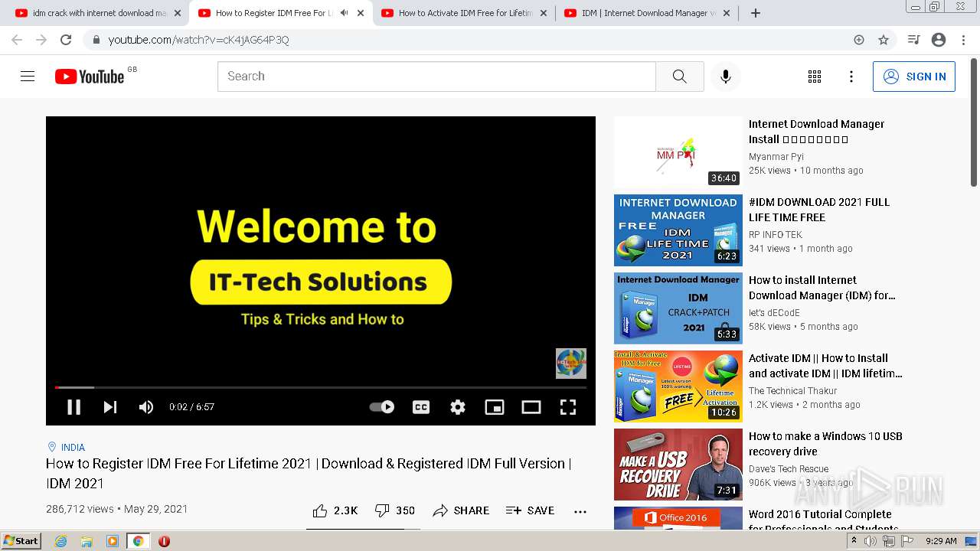
Task: Click the address bar URL
Action: click(198, 40)
